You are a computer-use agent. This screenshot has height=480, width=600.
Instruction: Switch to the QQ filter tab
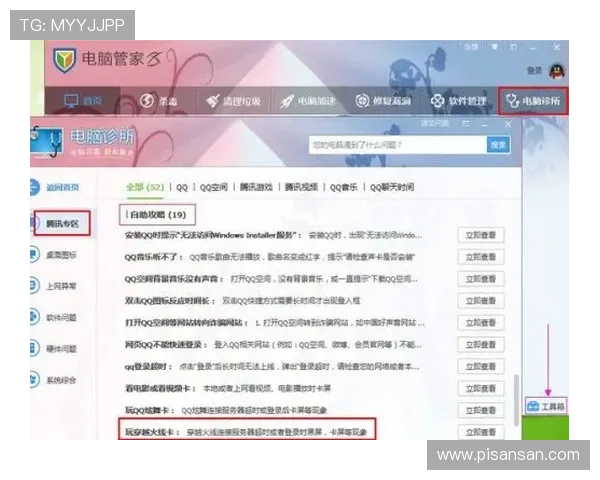coord(182,187)
